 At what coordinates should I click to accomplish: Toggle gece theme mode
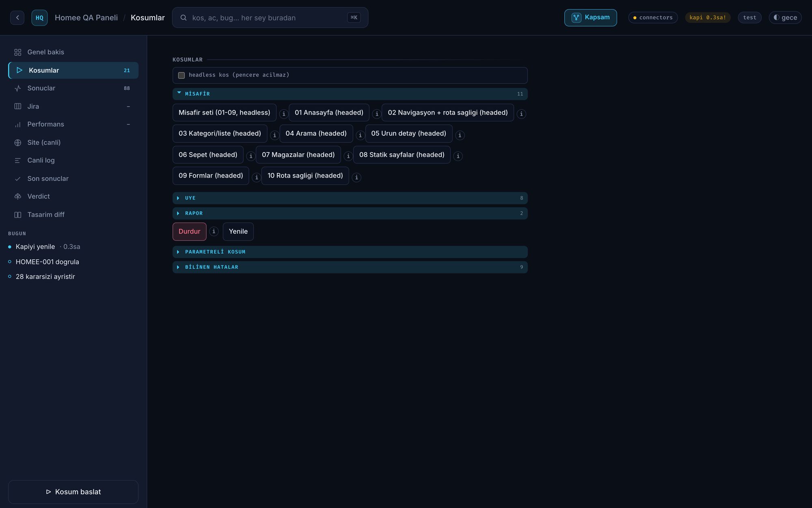click(x=785, y=17)
